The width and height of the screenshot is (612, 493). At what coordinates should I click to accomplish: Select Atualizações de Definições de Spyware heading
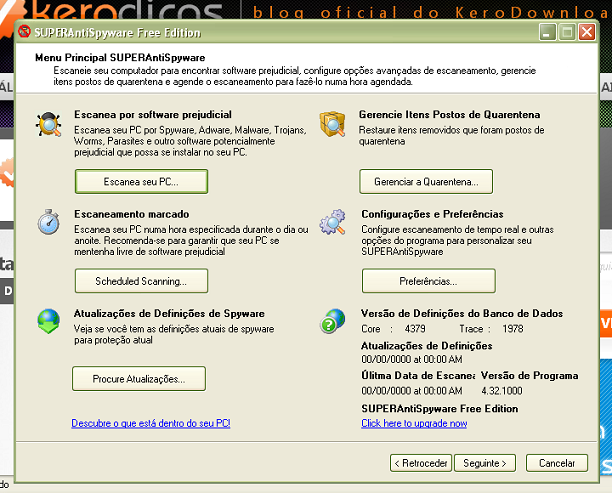pyautogui.click(x=169, y=314)
